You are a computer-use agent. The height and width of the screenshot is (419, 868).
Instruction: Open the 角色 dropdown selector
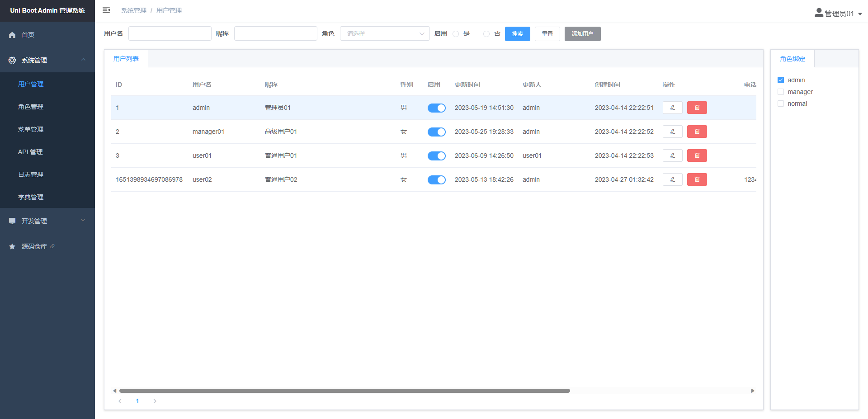[384, 34]
